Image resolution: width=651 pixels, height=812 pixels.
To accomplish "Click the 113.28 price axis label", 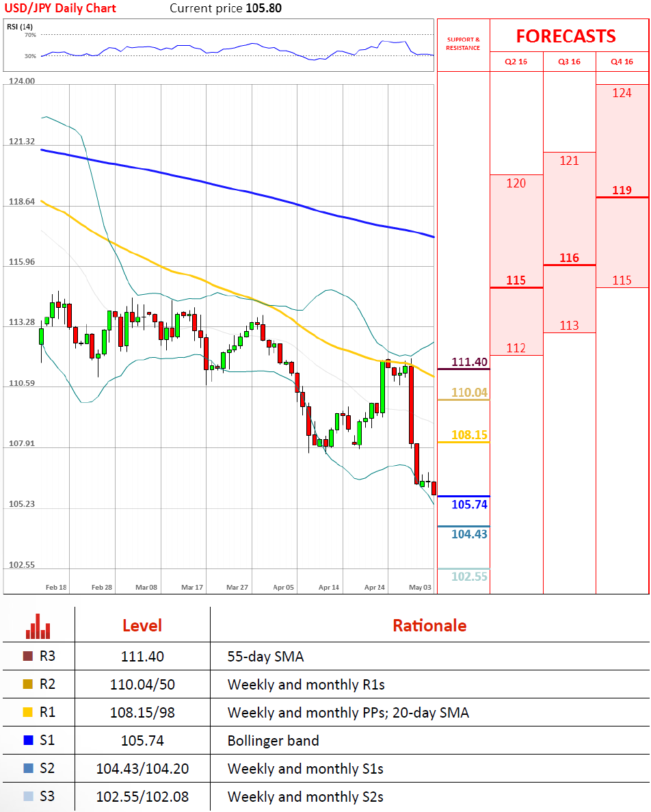I will pyautogui.click(x=22, y=322).
